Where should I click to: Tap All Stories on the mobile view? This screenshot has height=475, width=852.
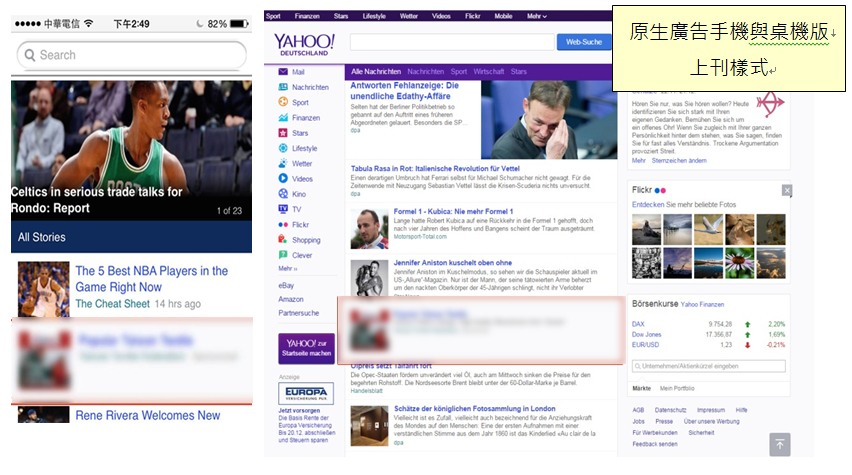pyautogui.click(x=41, y=238)
